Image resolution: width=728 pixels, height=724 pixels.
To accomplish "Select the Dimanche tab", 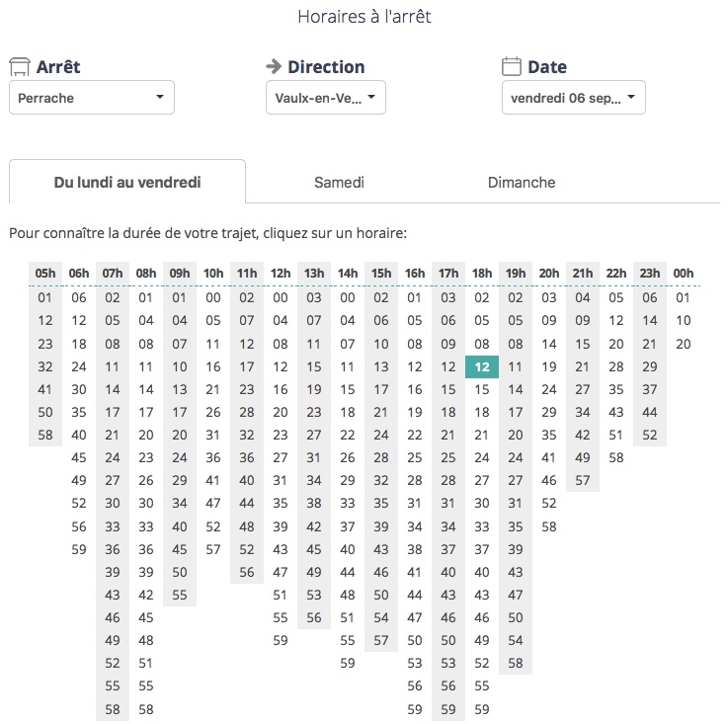I will click(x=522, y=183).
